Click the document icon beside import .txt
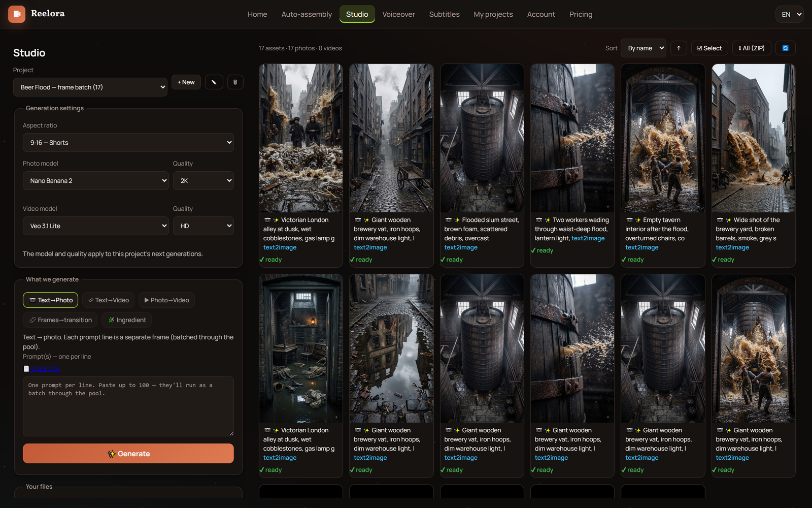812x508 pixels. coord(26,369)
